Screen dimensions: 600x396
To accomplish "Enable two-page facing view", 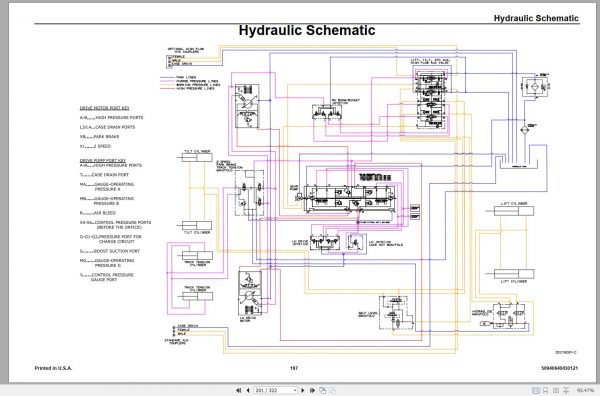I will pos(556,390).
